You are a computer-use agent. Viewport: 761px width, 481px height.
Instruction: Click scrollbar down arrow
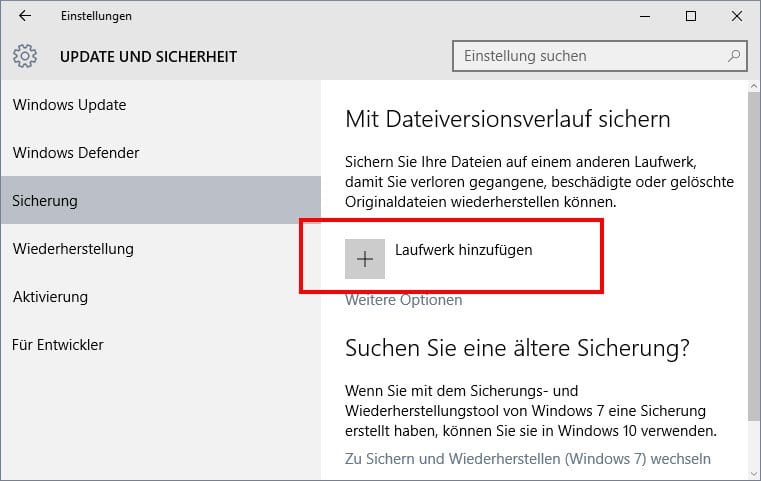point(754,474)
